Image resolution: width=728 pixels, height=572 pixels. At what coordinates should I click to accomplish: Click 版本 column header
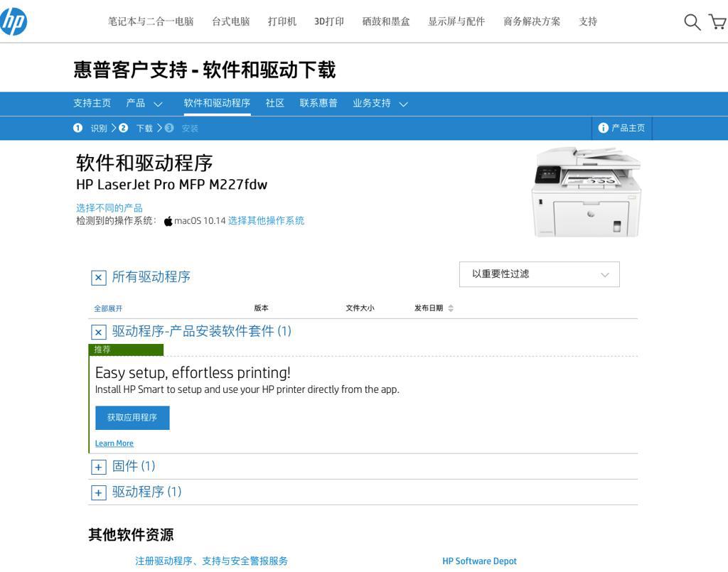pos(262,308)
